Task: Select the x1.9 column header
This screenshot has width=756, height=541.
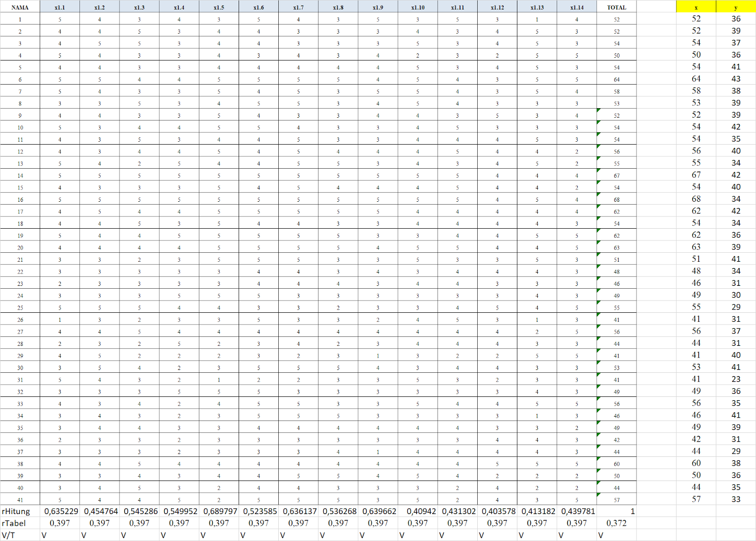Action: pyautogui.click(x=378, y=7)
